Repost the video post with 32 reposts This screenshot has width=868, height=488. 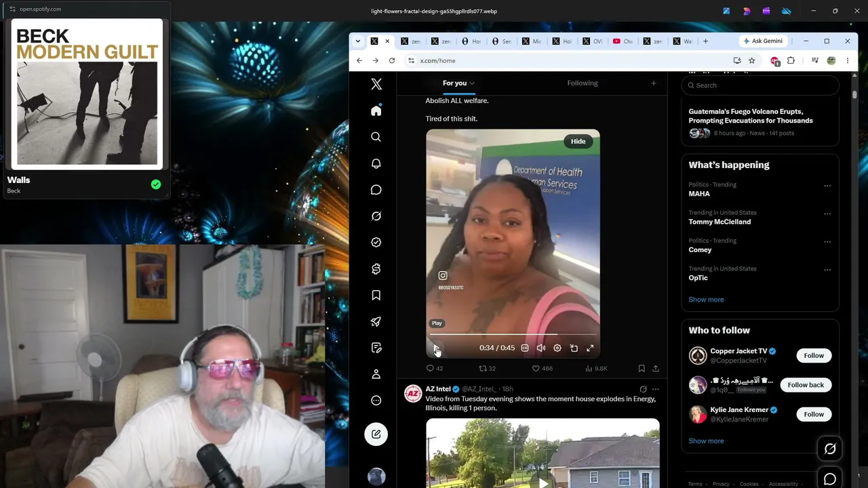(x=488, y=369)
